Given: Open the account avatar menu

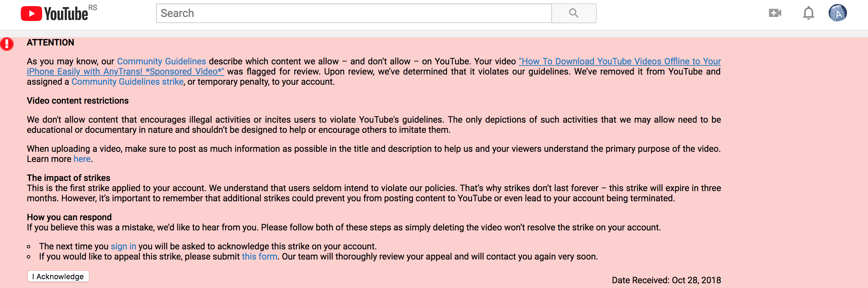Looking at the screenshot, I should click(x=837, y=13).
